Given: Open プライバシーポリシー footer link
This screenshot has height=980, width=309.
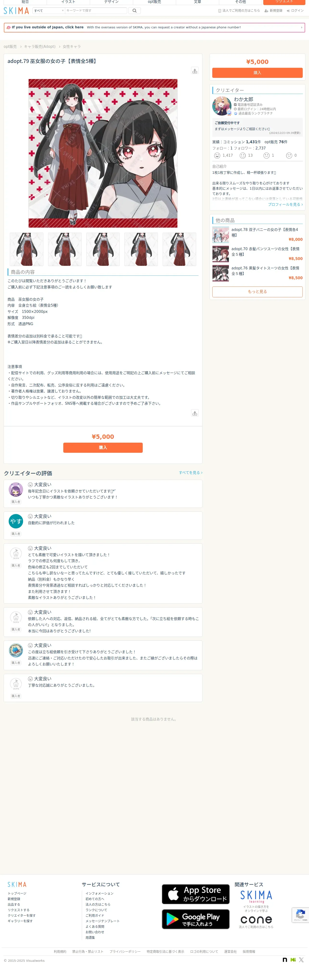Looking at the screenshot, I should click(125, 951).
